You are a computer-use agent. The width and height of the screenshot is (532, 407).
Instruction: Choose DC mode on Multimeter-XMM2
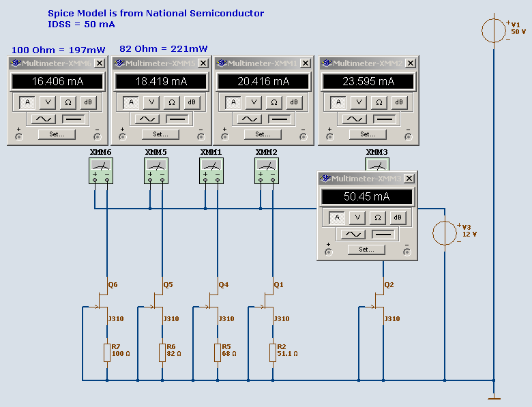[385, 119]
